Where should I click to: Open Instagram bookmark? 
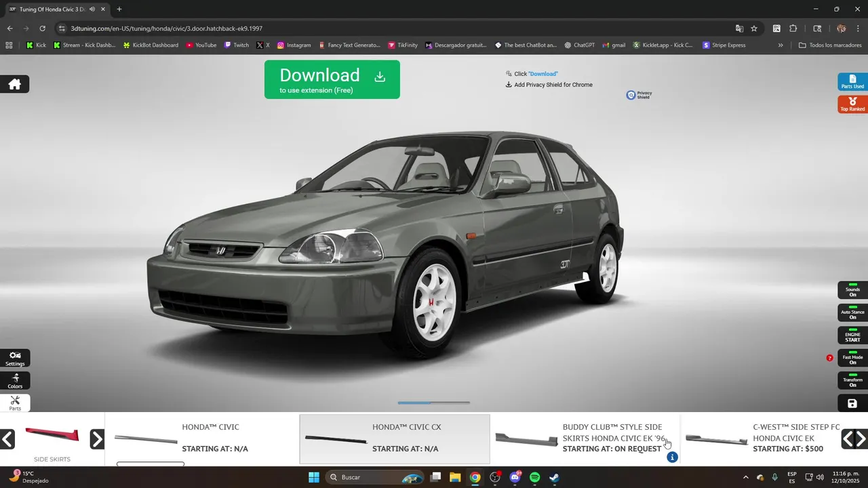[x=294, y=45]
